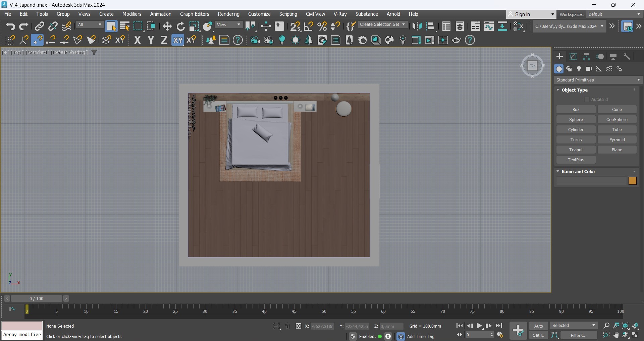Enable the AutoGrid checkbox
Screen dimensions: 644x341
(587, 99)
